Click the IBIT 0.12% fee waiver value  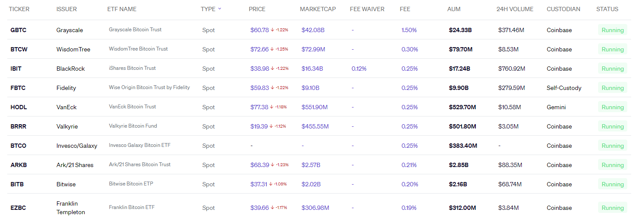359,69
